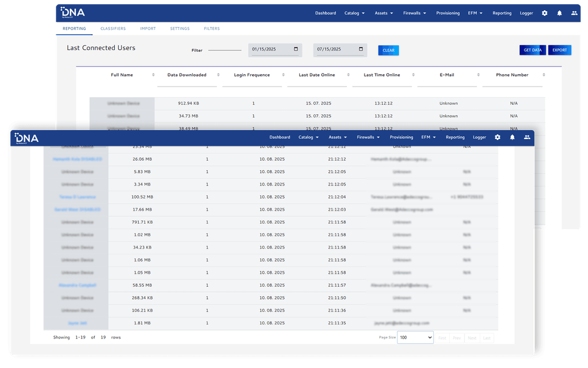Open calendar picker on the 01/15/2025 date field

pyautogui.click(x=296, y=49)
